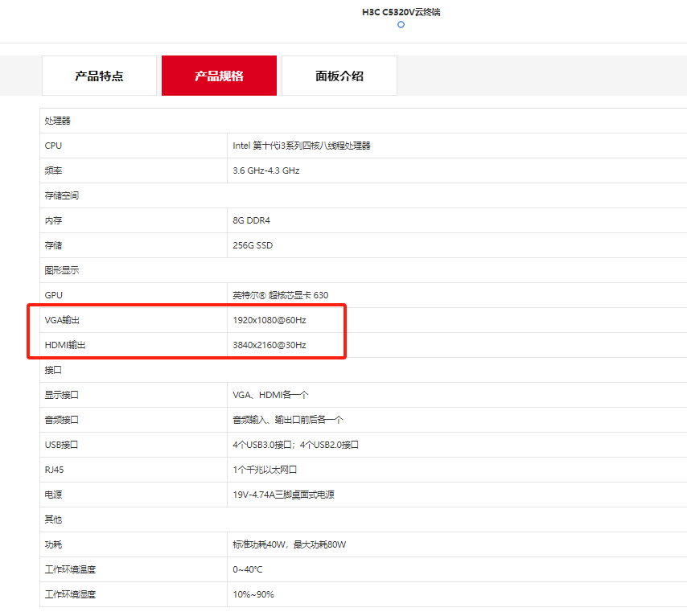Viewport: 687px width, 616px height.
Task: Click the 19V-4.74A三脚桌面式电源 value
Action: 283,495
